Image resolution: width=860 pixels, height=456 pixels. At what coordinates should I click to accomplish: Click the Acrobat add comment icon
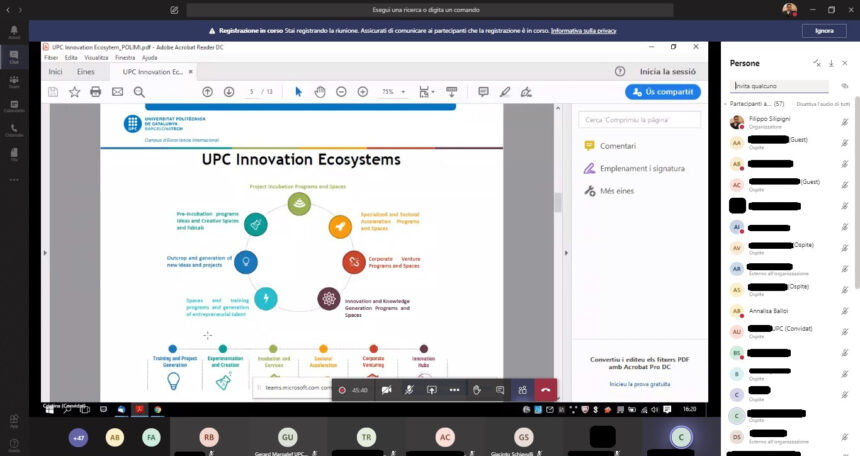pos(483,92)
